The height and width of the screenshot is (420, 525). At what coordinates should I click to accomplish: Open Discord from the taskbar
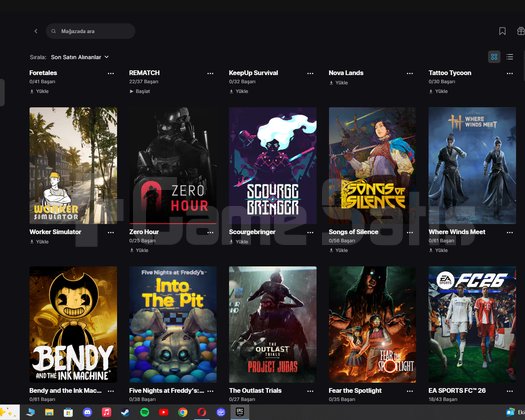(x=87, y=412)
